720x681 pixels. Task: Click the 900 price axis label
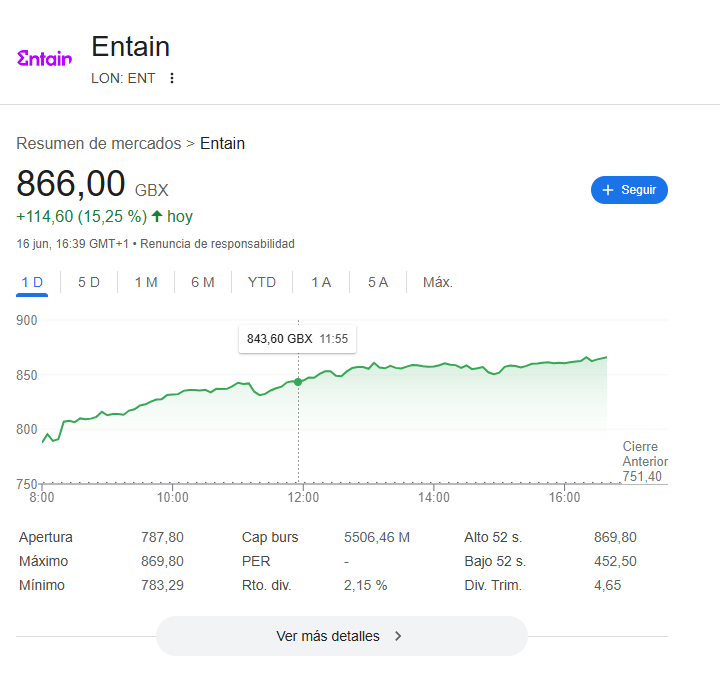click(27, 320)
